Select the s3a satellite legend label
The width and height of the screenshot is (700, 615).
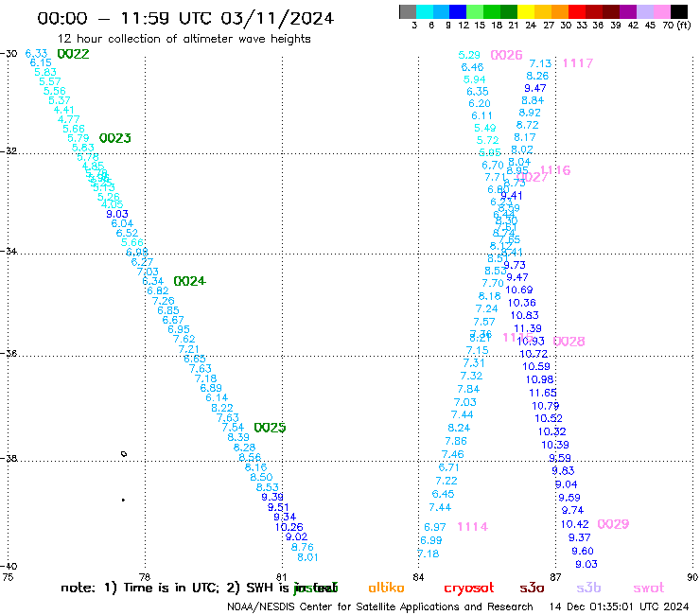pyautogui.click(x=532, y=589)
